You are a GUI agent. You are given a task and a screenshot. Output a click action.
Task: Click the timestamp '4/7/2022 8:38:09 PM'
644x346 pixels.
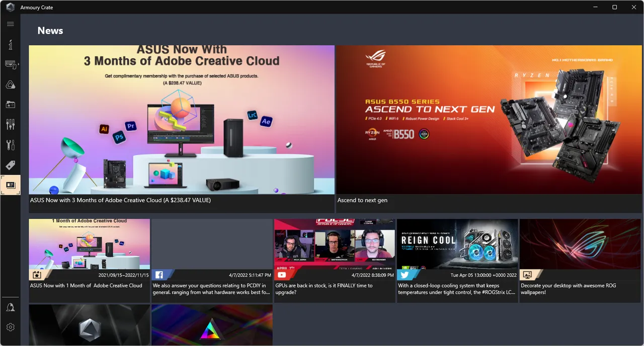tap(373, 275)
